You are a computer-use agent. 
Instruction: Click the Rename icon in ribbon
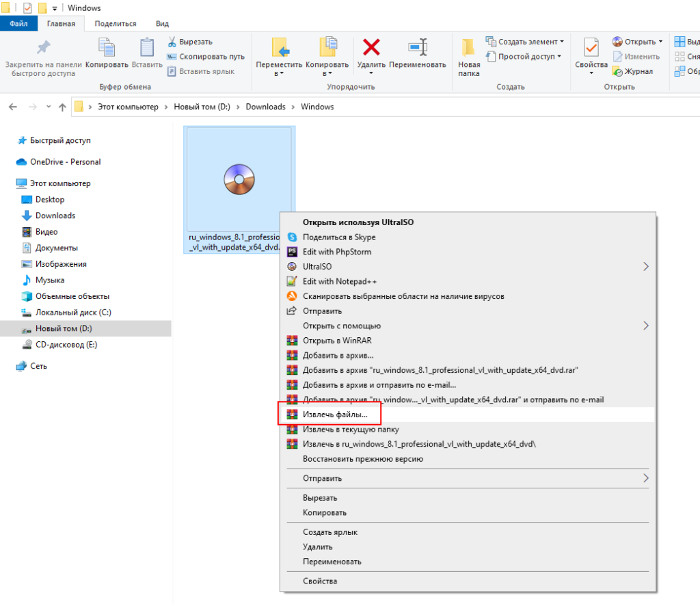(417, 48)
